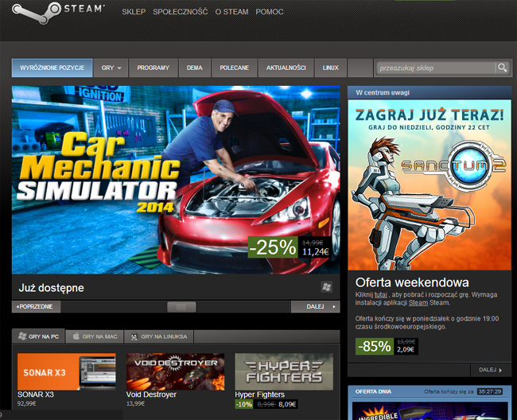Click the carousel scrollbar handle
Screen dimensions: 517x420
(181, 306)
